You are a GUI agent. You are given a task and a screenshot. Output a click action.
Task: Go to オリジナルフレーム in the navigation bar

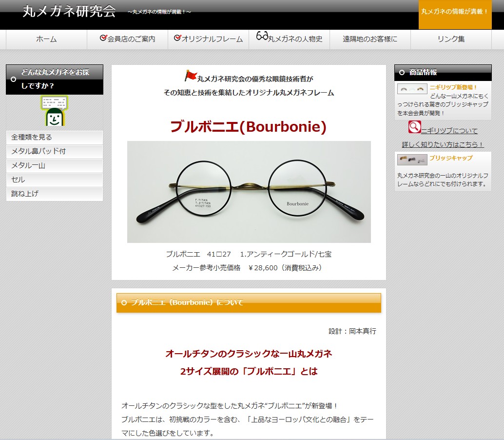[208, 39]
